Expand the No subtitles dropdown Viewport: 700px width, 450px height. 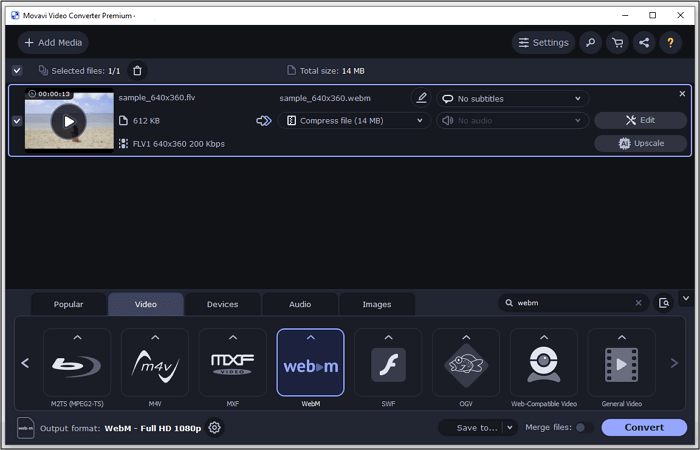click(511, 99)
